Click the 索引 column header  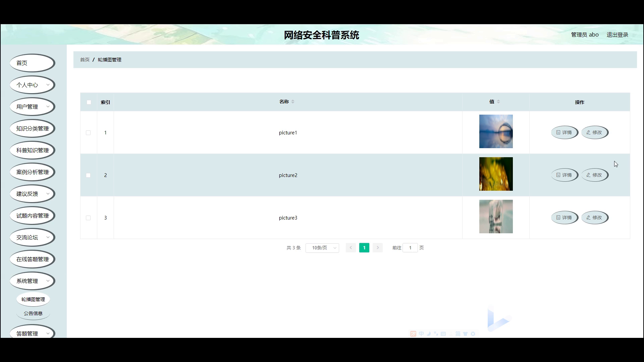(105, 102)
